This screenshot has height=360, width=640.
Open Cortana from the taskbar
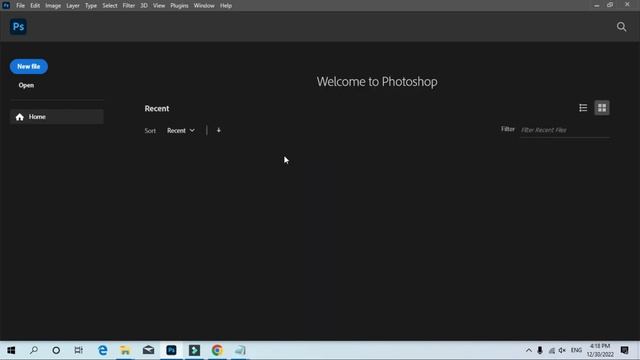coord(56,350)
